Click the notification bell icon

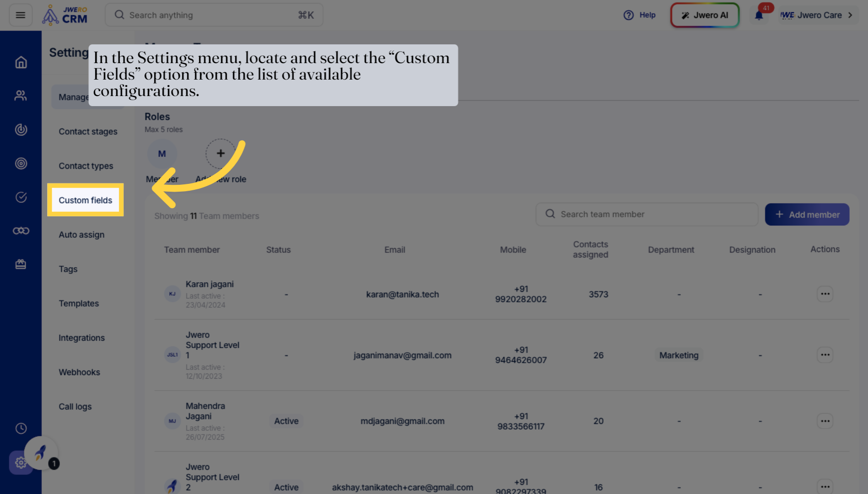point(759,16)
